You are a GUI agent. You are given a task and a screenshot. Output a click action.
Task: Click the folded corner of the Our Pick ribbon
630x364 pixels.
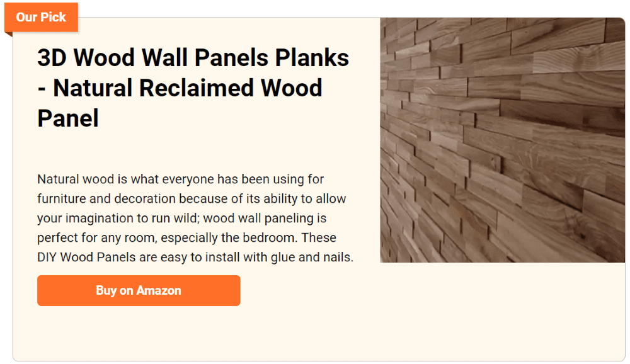click(x=8, y=34)
